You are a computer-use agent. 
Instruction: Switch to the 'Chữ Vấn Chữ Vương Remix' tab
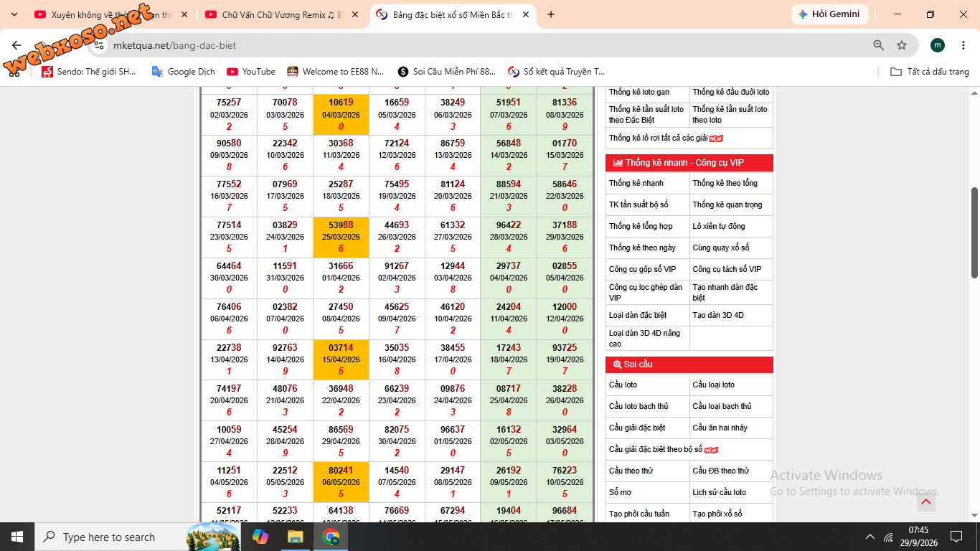click(281, 14)
